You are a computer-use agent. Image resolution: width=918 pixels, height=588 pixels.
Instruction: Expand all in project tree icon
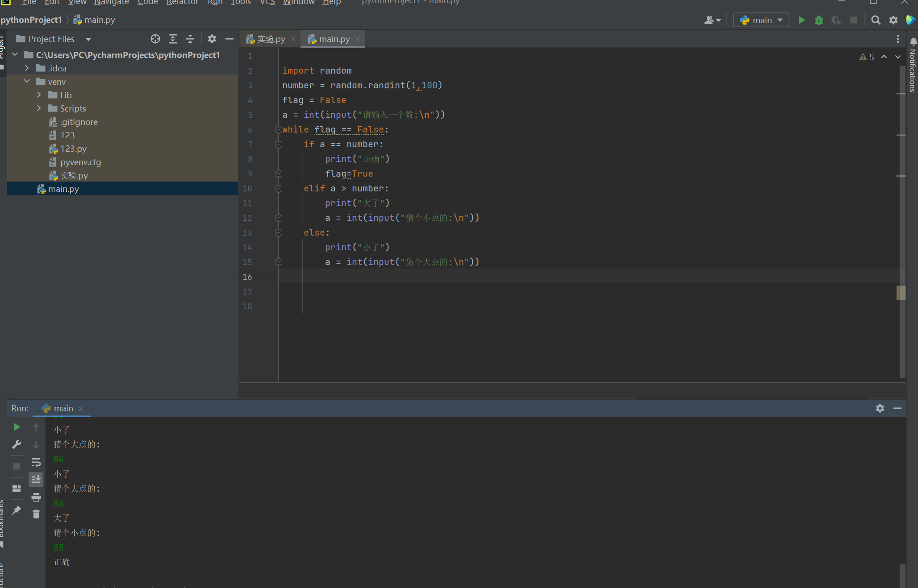(x=173, y=39)
